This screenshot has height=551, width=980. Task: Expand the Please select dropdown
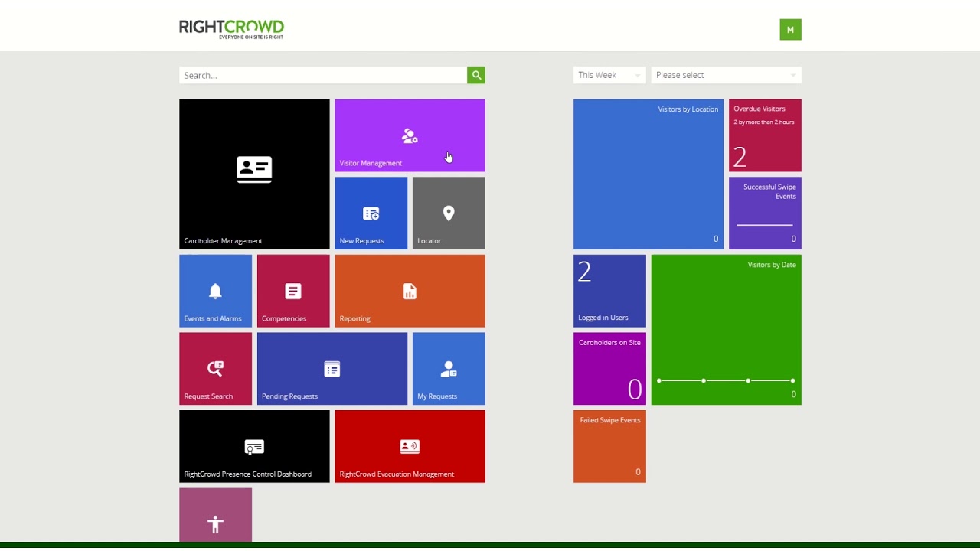(x=726, y=75)
